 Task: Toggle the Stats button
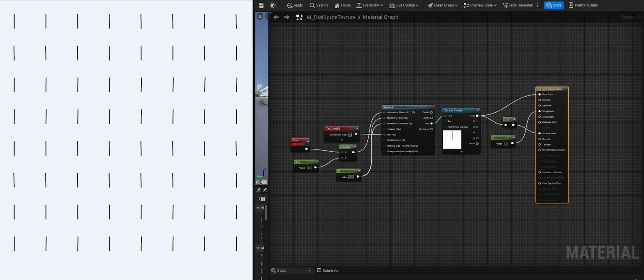point(553,5)
